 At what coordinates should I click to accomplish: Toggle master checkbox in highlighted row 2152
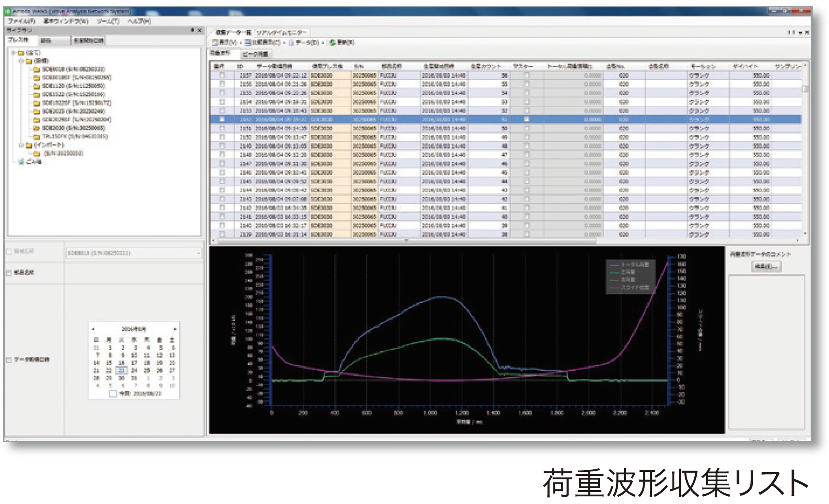click(526, 119)
